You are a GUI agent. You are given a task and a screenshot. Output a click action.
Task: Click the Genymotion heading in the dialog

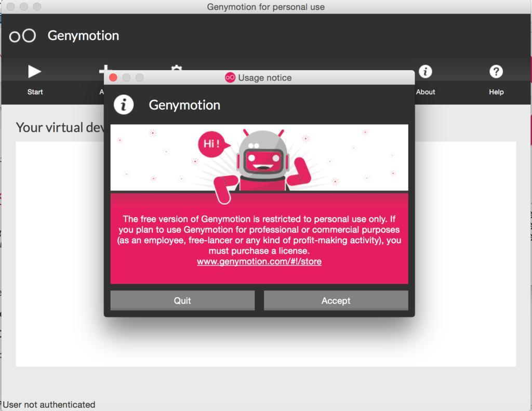184,105
